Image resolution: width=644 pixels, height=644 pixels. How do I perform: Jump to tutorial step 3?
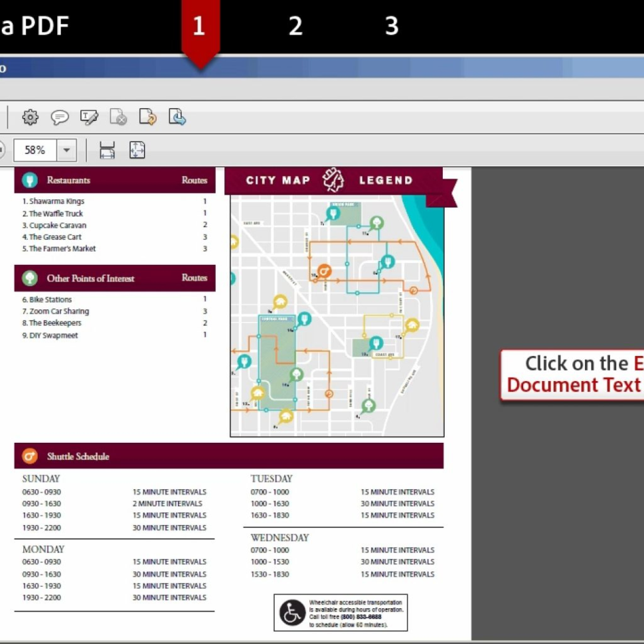392,27
